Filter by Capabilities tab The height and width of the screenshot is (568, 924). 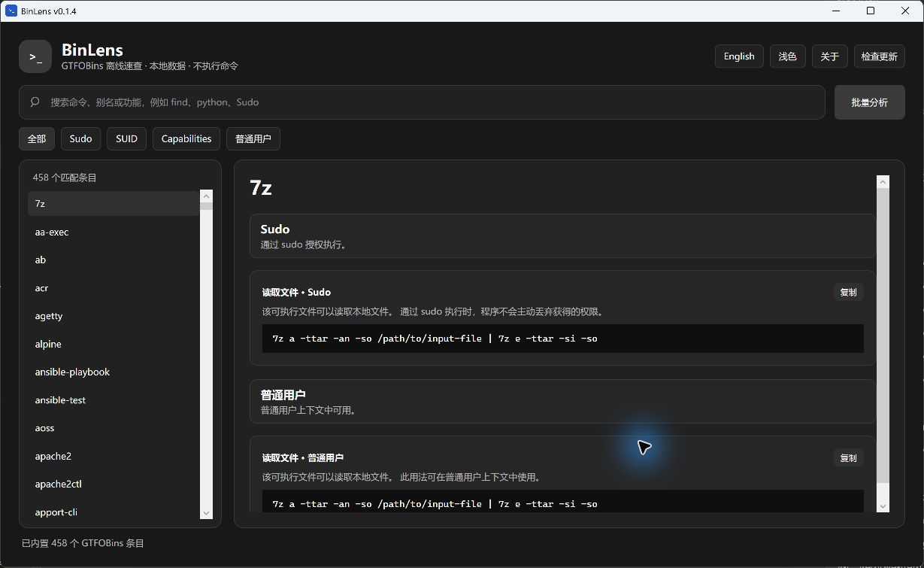point(186,138)
